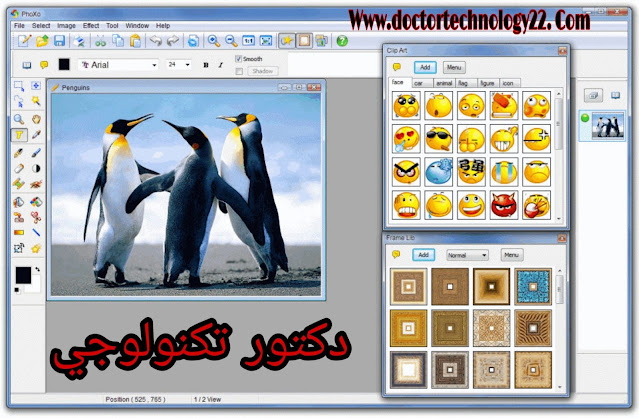639x418 pixels.
Task: Select the Rectangle selection tool
Action: (x=19, y=86)
